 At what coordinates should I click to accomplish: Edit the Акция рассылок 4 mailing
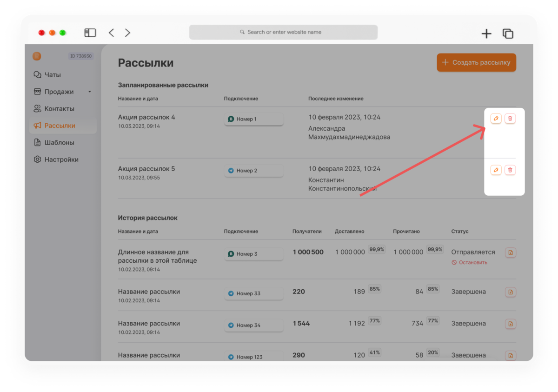[496, 119]
